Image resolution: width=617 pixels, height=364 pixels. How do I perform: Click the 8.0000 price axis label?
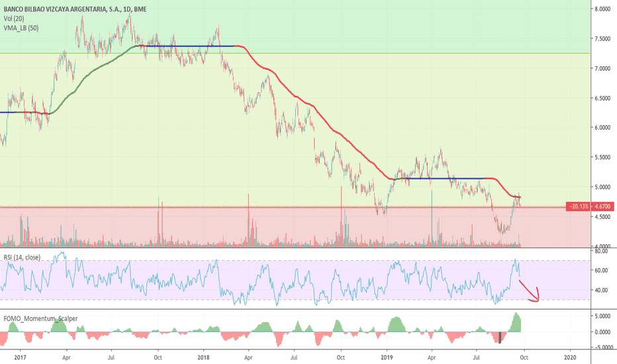(602, 9)
